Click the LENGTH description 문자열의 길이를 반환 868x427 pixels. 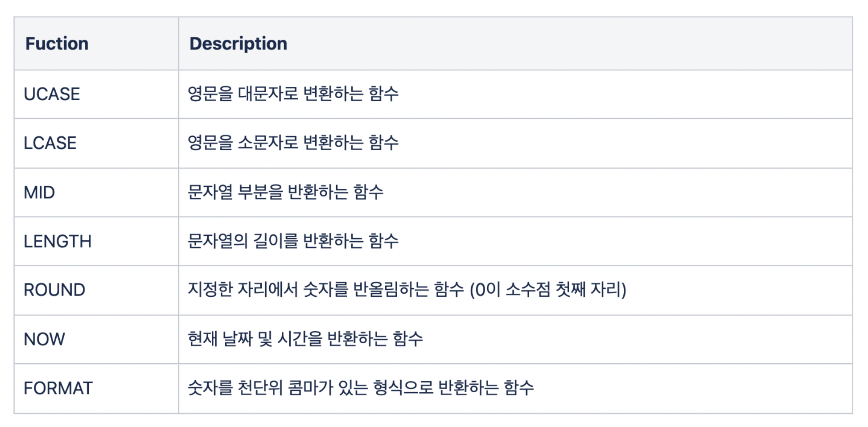tap(293, 241)
